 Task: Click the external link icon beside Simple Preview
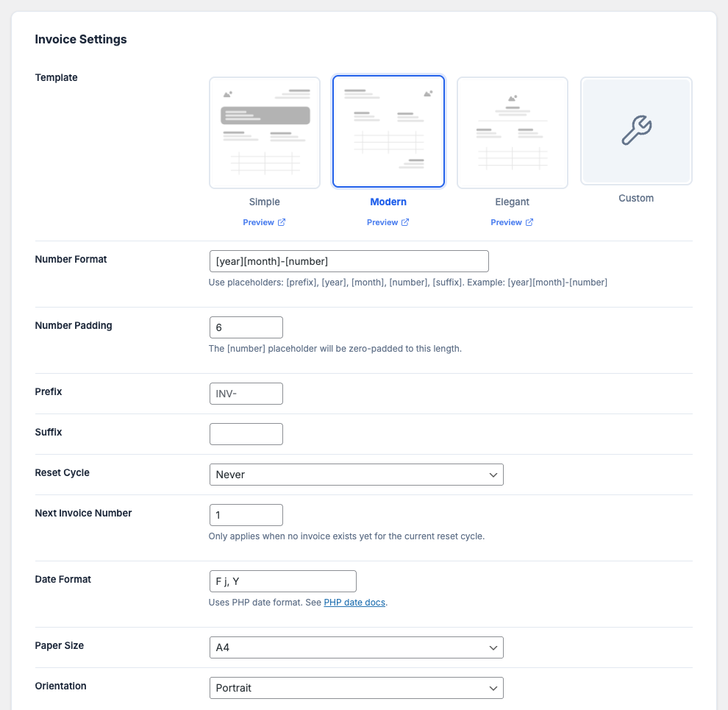tap(282, 222)
